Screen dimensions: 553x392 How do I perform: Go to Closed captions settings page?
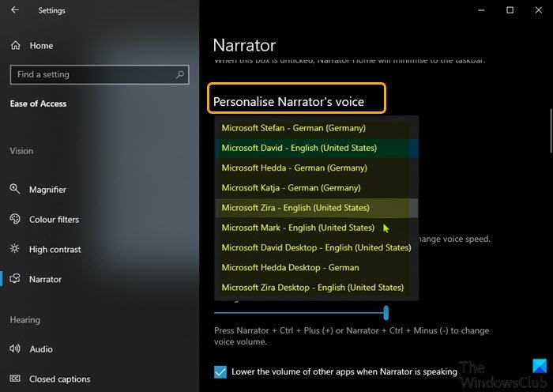point(59,379)
